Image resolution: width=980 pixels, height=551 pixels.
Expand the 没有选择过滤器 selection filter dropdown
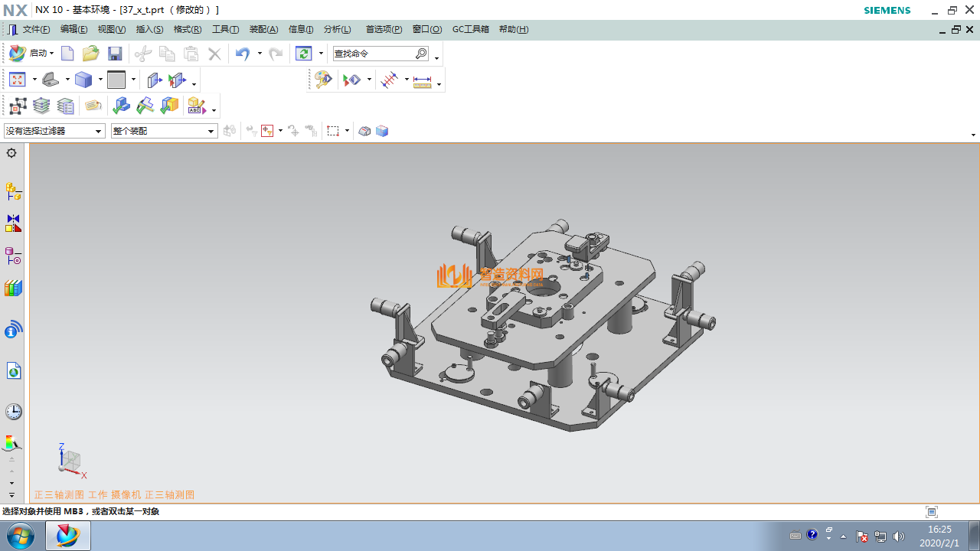[98, 132]
